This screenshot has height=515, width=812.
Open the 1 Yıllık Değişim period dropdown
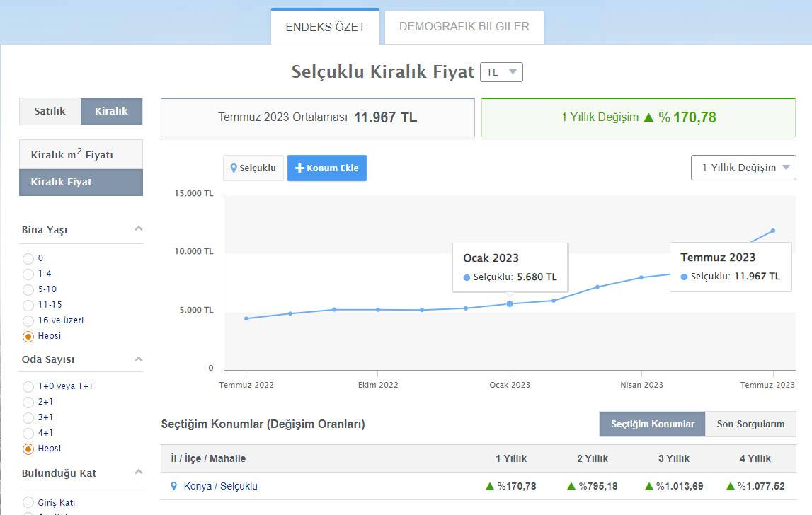point(743,168)
